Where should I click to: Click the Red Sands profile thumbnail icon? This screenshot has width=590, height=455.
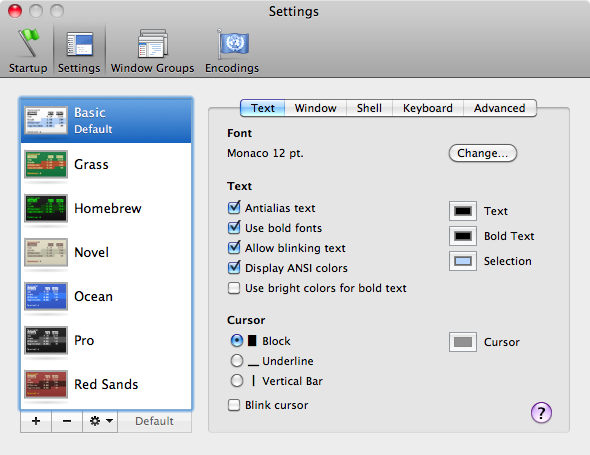click(x=46, y=384)
